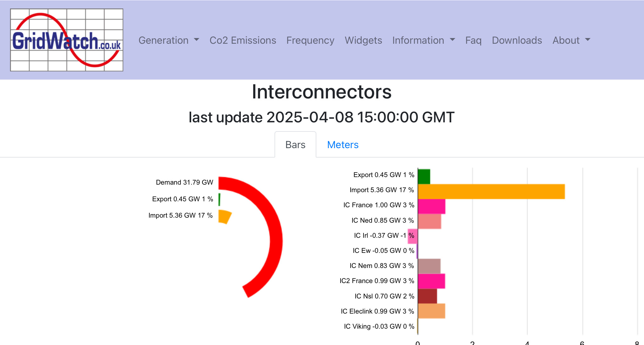The height and width of the screenshot is (345, 644).
Task: Click the IC Nsl dark red bar
Action: [427, 296]
